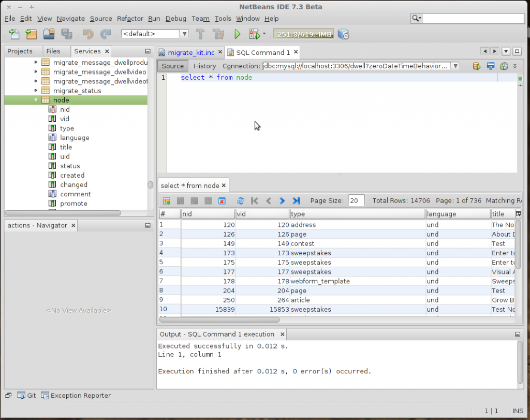Open the Team menu
The image size is (530, 420).
pyautogui.click(x=200, y=19)
